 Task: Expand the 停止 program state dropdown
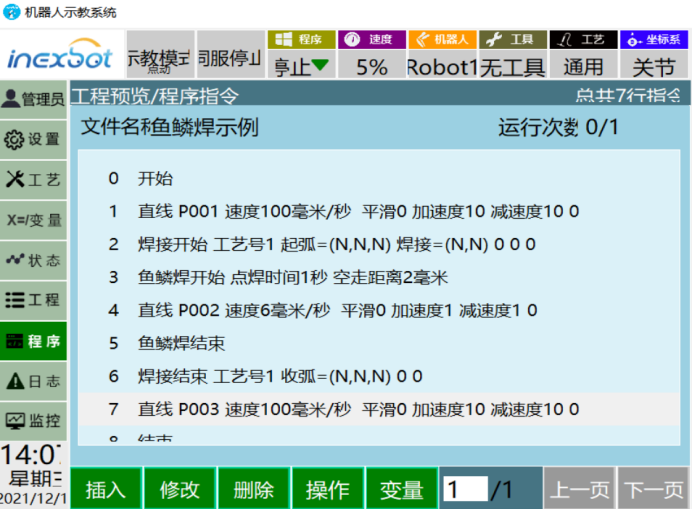pyautogui.click(x=301, y=66)
